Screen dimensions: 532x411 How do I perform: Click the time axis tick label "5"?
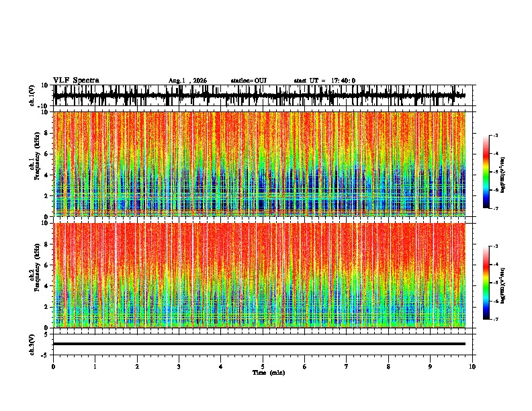[263, 367]
